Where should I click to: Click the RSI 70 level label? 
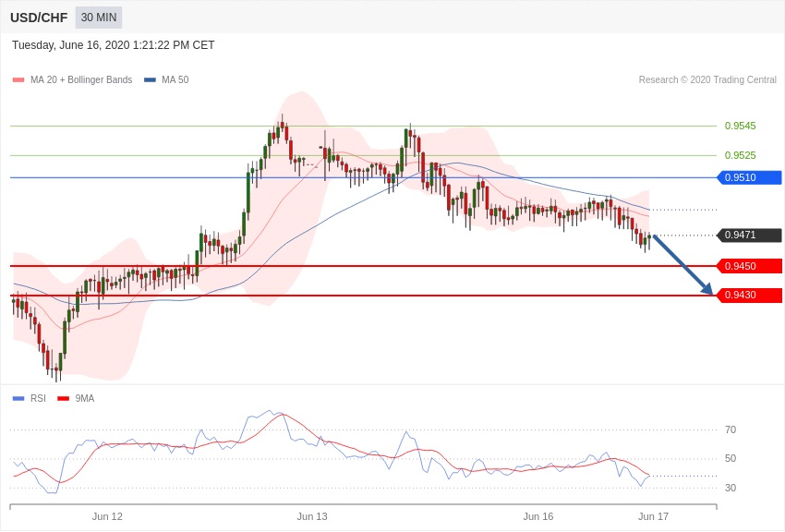[x=731, y=429]
